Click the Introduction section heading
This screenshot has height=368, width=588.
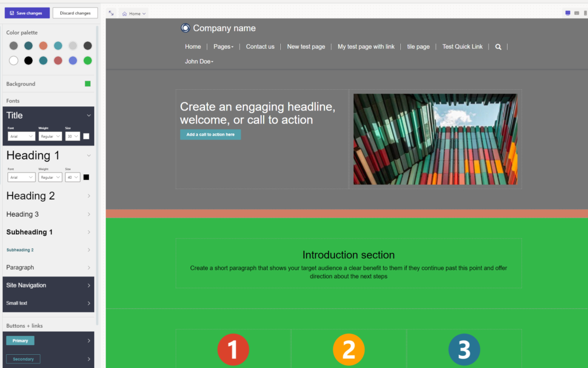pos(349,255)
